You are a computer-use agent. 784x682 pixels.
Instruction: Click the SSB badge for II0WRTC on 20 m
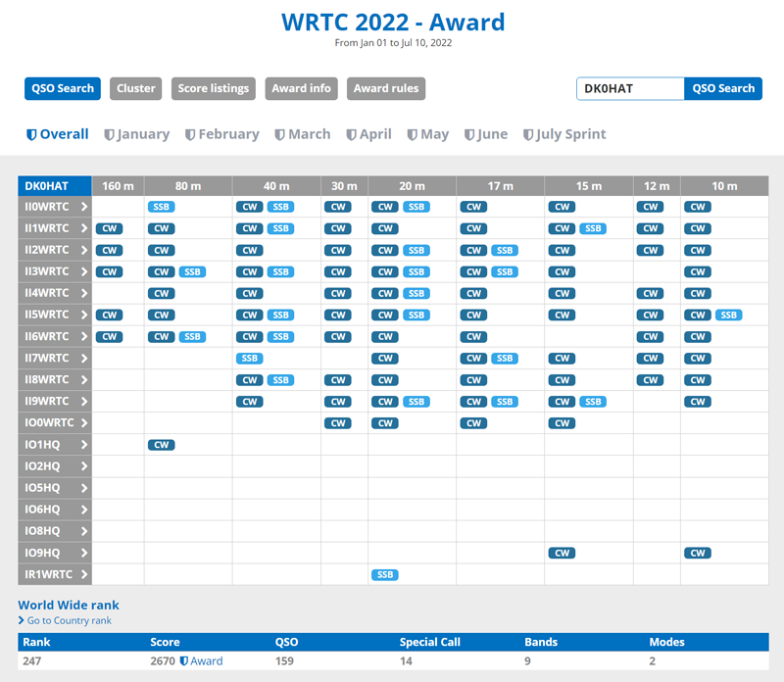[x=416, y=207]
